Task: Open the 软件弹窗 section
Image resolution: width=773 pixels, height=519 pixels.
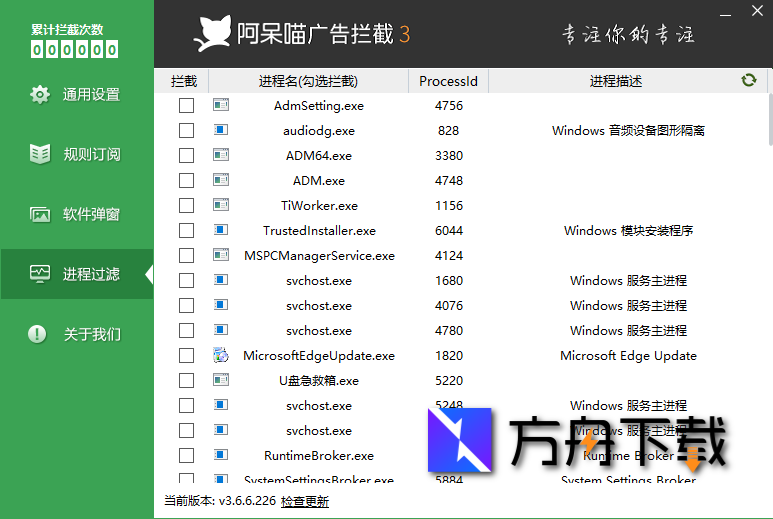Action: point(77,214)
